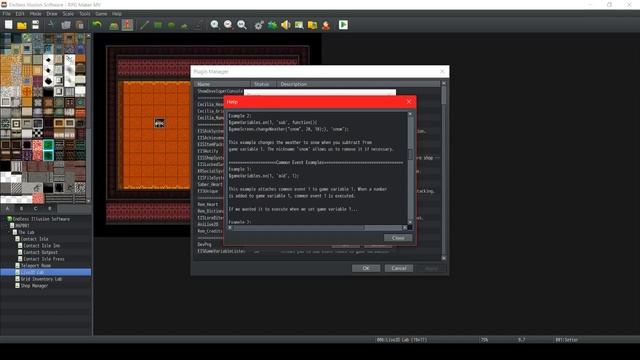Open the Event Searcher icon
This screenshot has width=640, height=360.
click(x=299, y=25)
